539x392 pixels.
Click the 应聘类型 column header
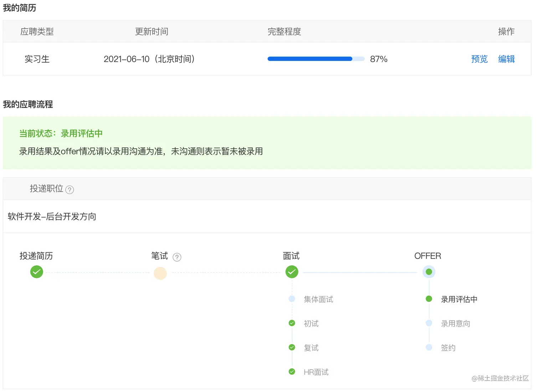click(x=37, y=32)
